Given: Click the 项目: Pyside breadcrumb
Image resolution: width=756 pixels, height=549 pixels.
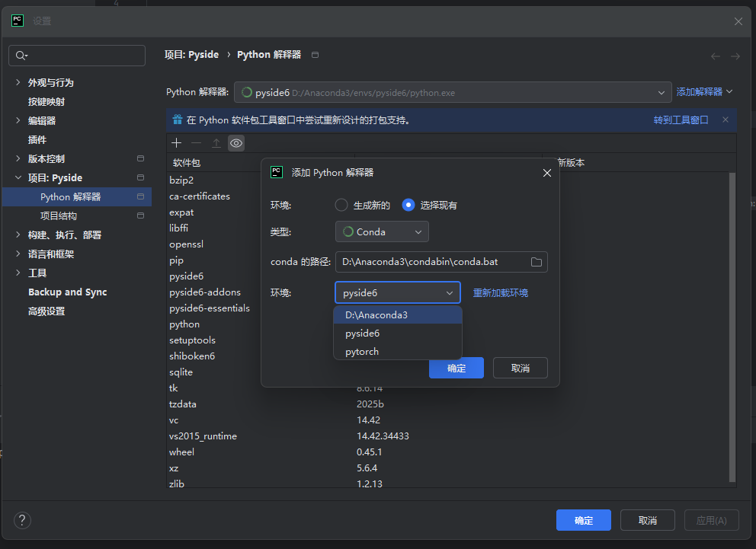Looking at the screenshot, I should [191, 55].
